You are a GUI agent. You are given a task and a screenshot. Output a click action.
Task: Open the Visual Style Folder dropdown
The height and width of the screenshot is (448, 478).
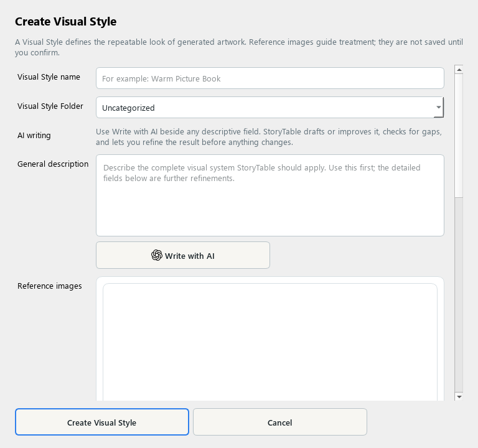coord(269,108)
